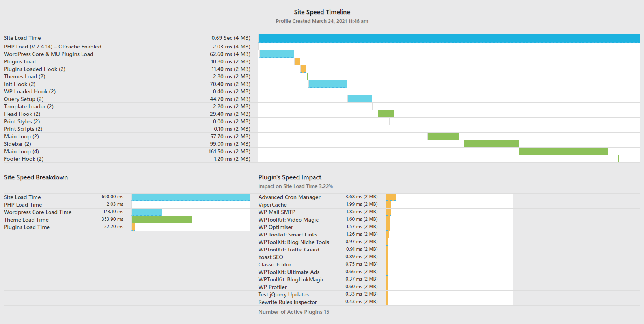The height and width of the screenshot is (324, 644).
Task: Click the Yoast SEO plugin entry
Action: point(271,257)
